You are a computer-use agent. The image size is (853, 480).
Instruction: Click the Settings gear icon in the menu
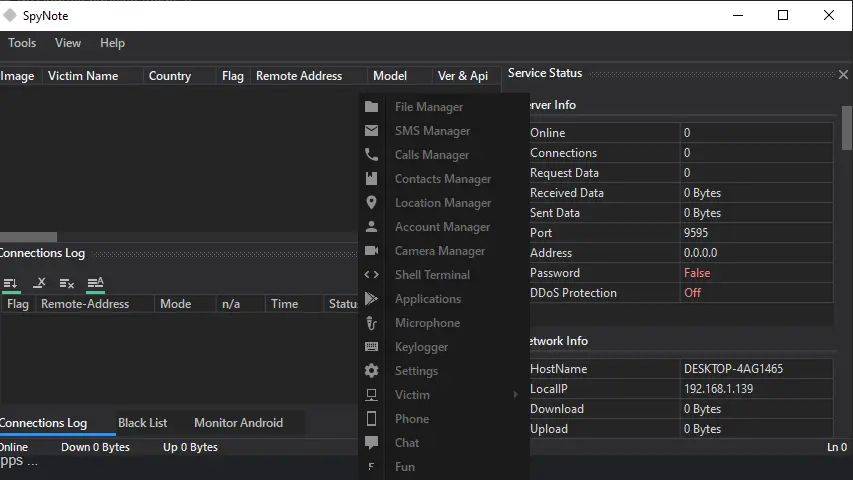pos(371,371)
